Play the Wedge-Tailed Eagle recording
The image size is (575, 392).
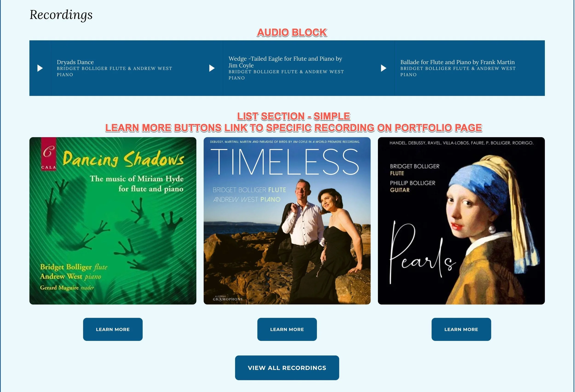tap(212, 68)
